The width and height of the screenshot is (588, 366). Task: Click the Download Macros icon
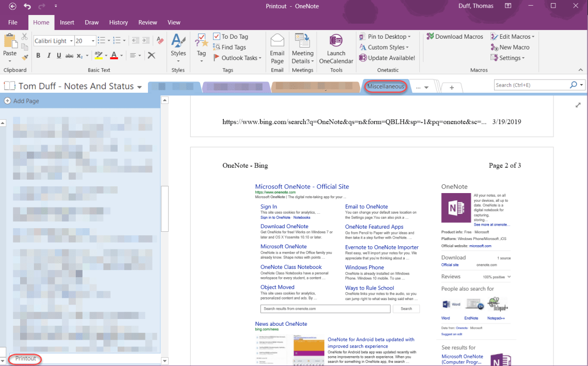click(x=431, y=36)
